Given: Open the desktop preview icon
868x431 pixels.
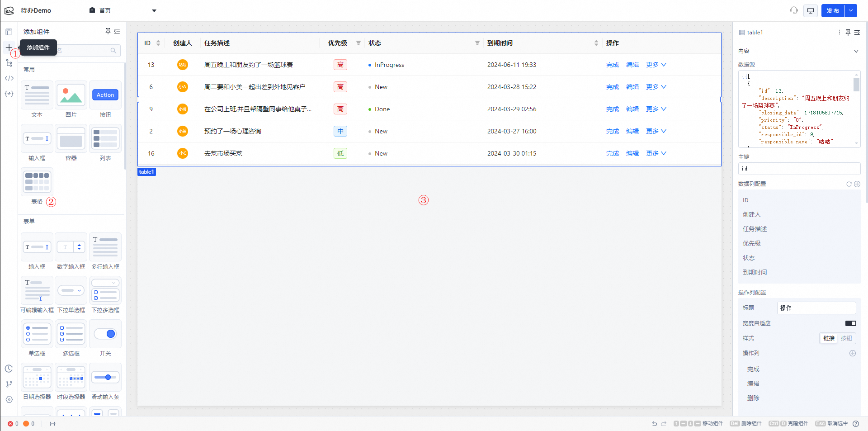Looking at the screenshot, I should coord(811,10).
